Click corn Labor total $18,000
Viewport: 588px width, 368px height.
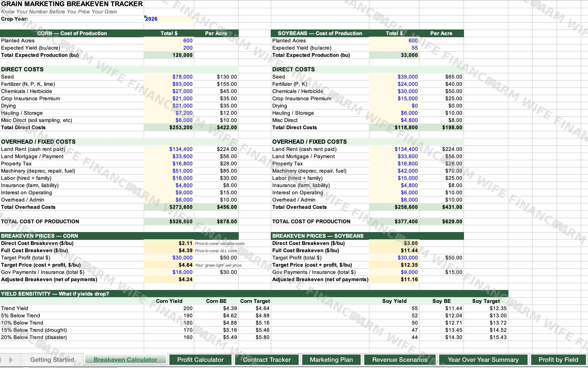tap(169, 178)
